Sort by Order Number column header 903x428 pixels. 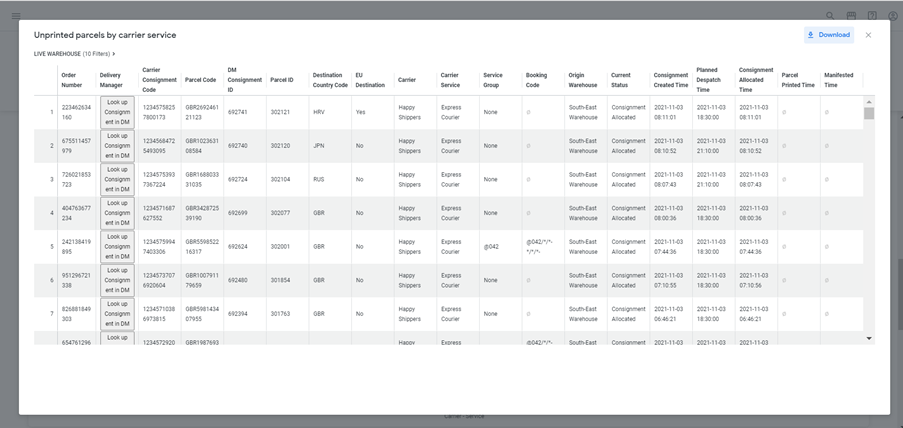(72, 80)
